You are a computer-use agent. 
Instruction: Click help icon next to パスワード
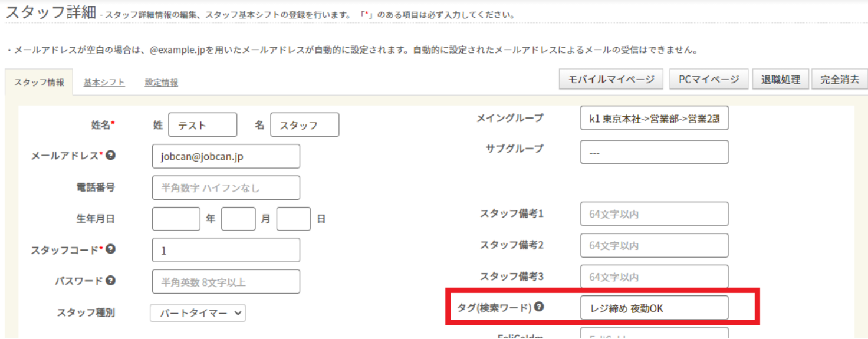pos(110,281)
